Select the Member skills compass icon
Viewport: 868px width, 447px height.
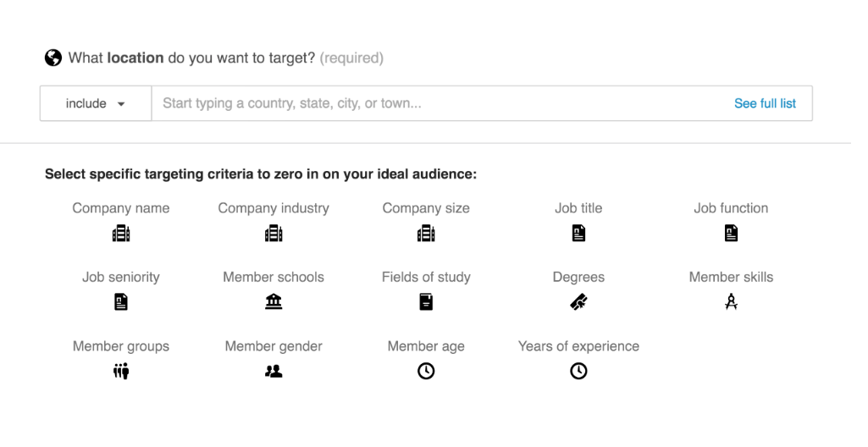tap(731, 302)
